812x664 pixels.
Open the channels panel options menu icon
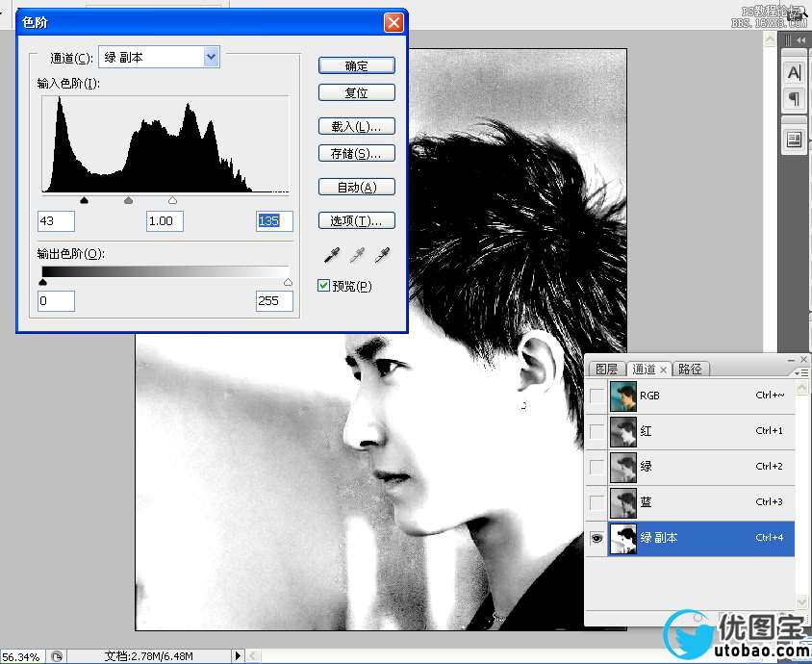click(x=797, y=371)
